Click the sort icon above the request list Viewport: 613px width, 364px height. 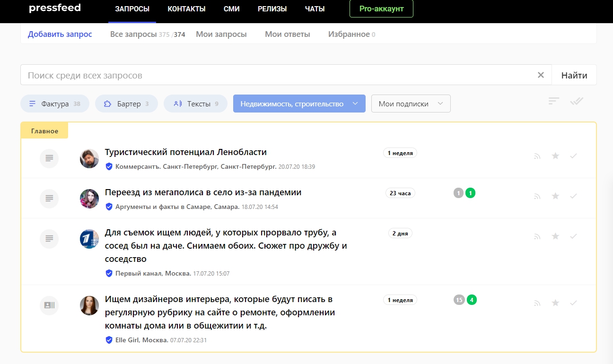(554, 101)
